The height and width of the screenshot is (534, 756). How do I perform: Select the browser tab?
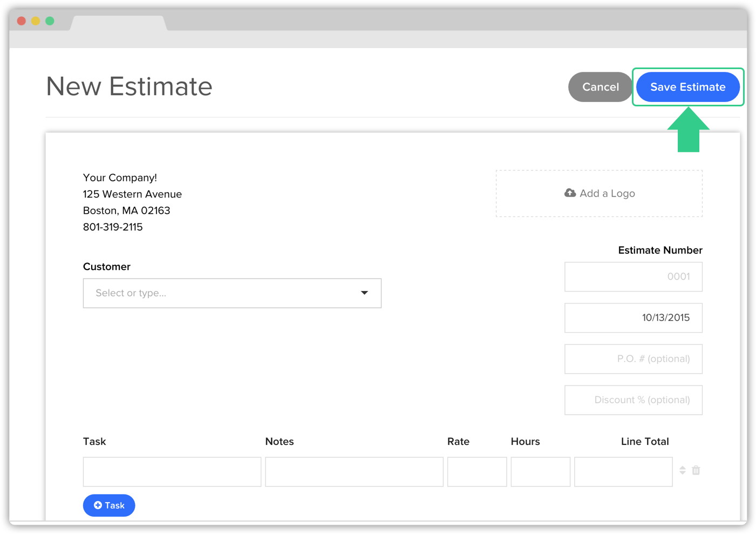(119, 23)
